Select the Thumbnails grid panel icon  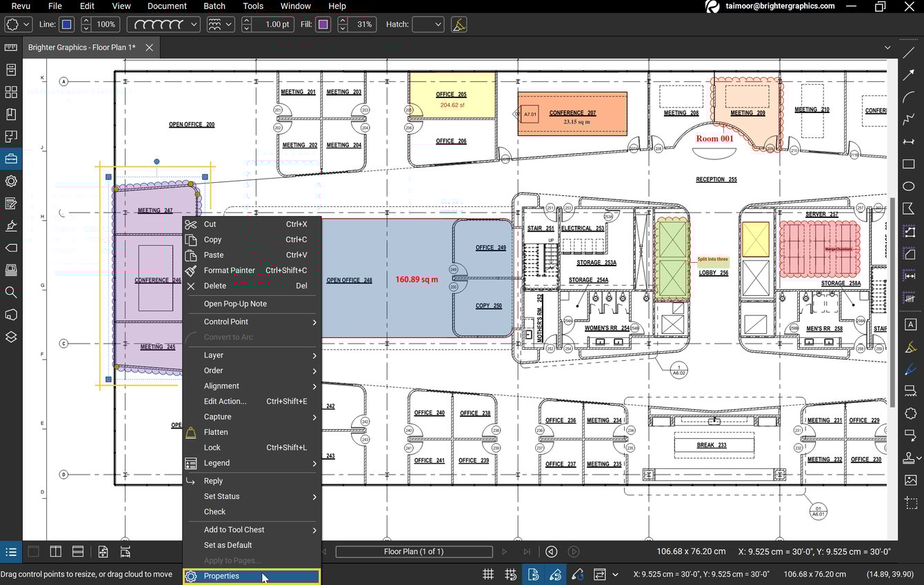click(10, 92)
